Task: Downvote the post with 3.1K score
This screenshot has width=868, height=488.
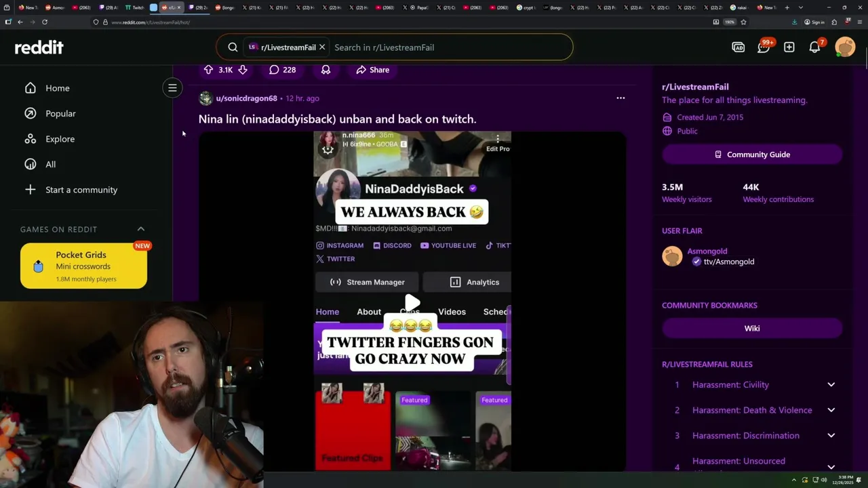Action: pos(243,70)
